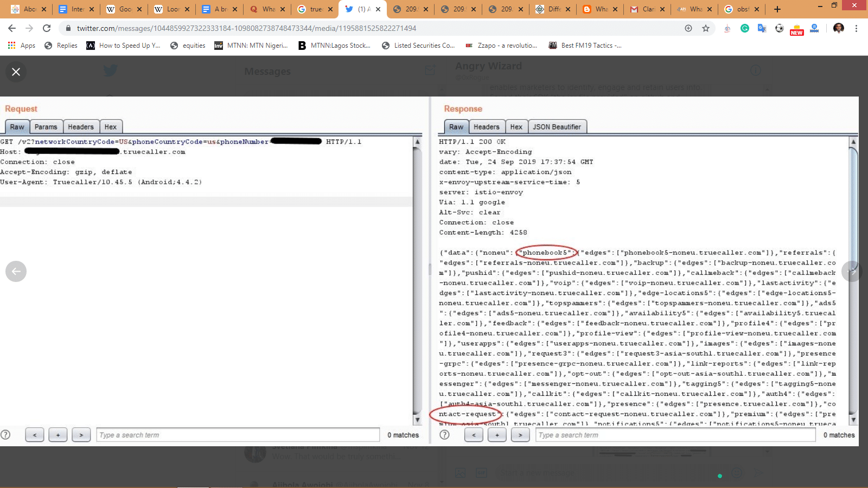View site info via the padlock icon

tap(68, 28)
